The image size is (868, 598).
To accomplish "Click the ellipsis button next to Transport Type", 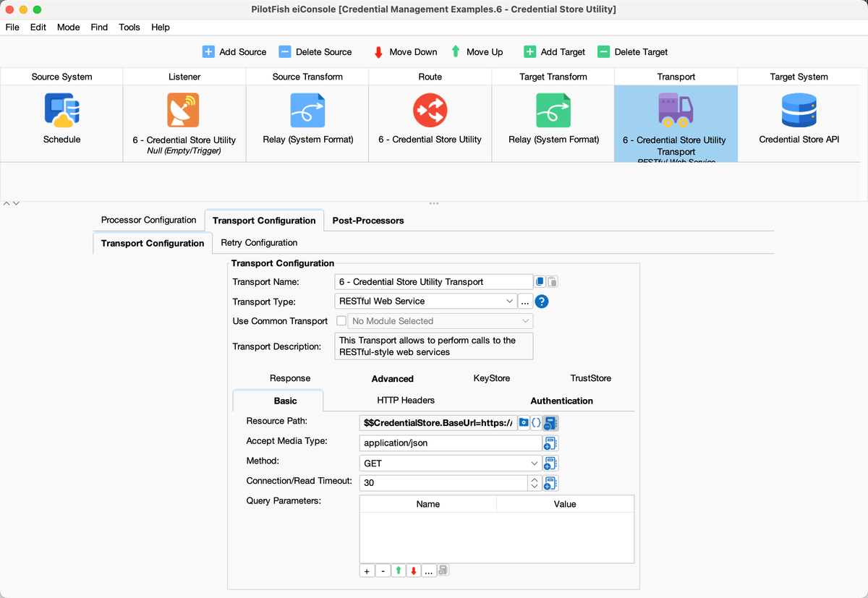I will tap(526, 302).
